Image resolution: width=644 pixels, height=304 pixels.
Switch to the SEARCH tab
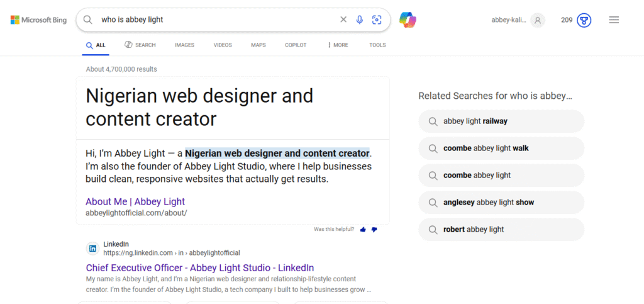140,45
